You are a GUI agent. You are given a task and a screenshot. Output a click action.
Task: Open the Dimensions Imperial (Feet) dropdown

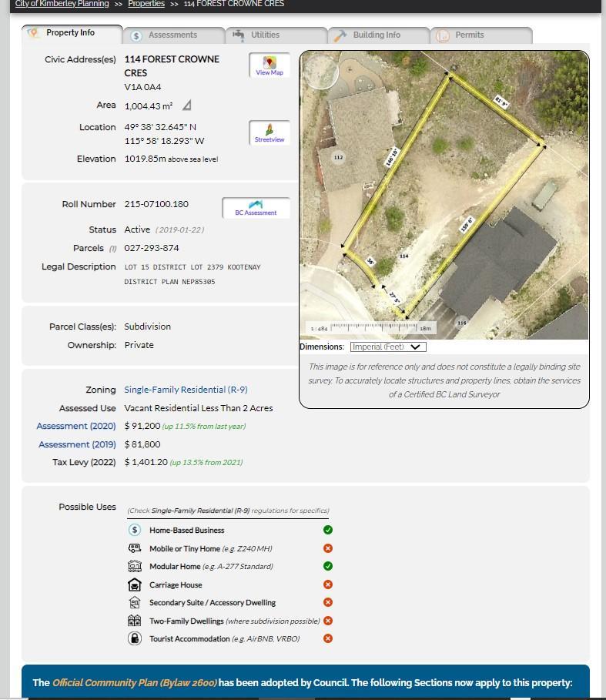click(387, 347)
